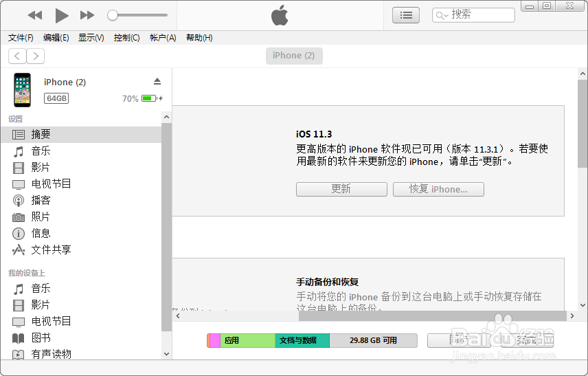
Task: Maximize the iTunes window
Action: [x=547, y=6]
